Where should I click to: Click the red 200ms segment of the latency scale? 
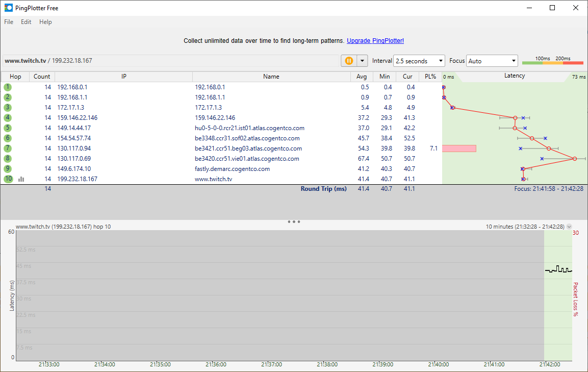pos(573,63)
